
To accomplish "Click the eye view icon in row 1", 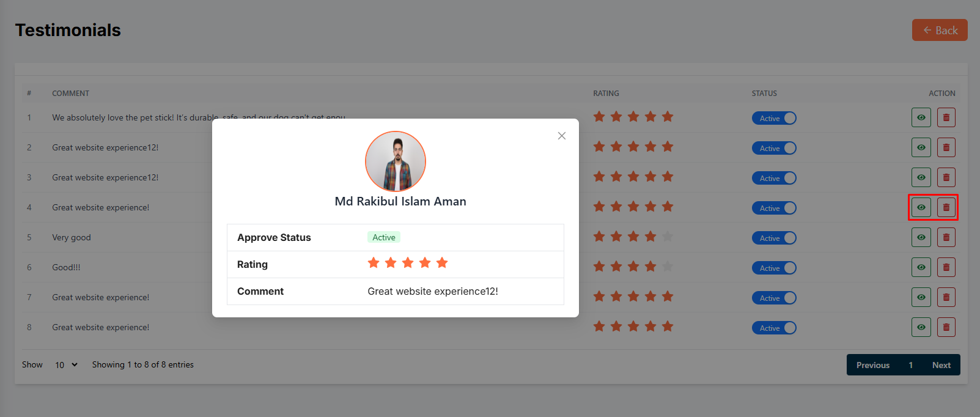I will click(921, 117).
